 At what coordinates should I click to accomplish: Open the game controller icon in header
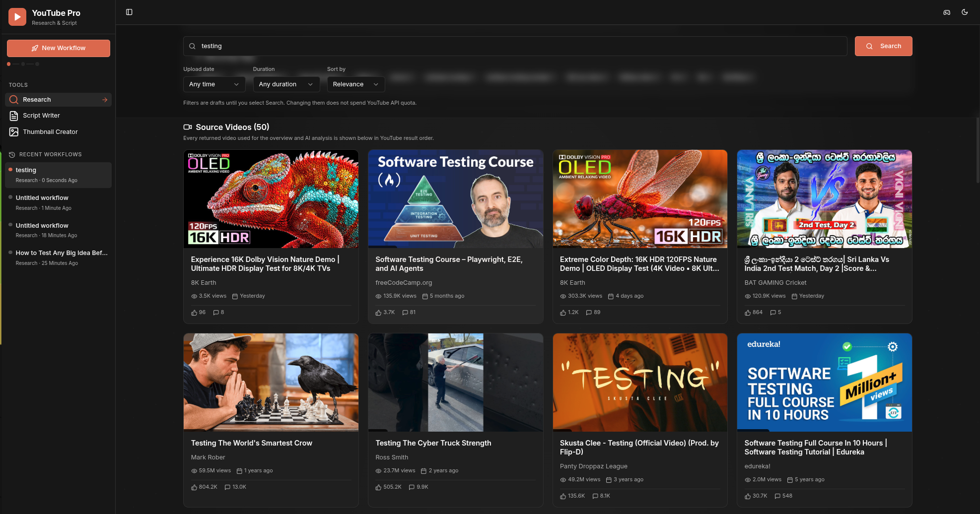pyautogui.click(x=947, y=12)
